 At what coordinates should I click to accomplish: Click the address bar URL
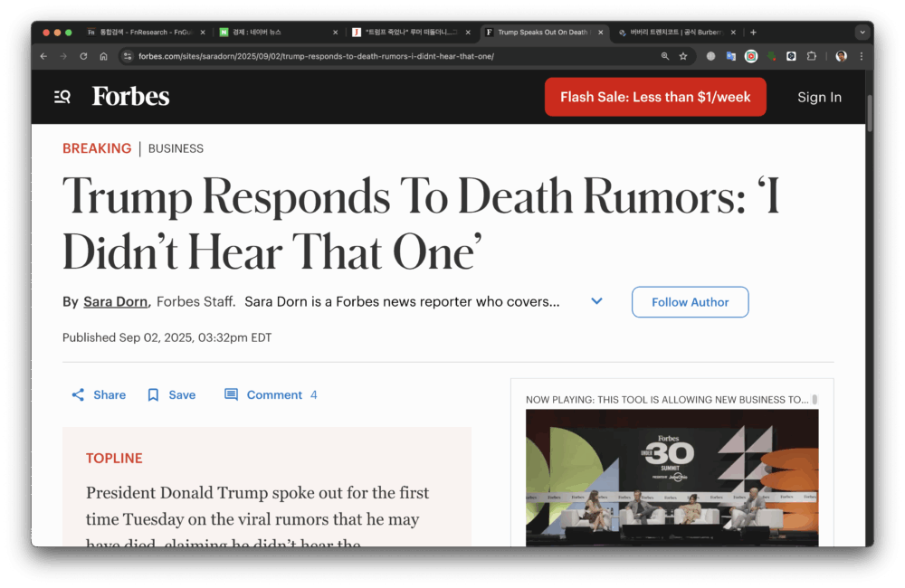[x=316, y=56]
